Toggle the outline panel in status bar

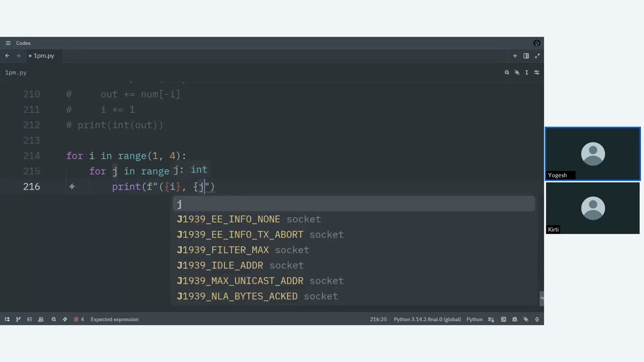pyautogui.click(x=29, y=319)
